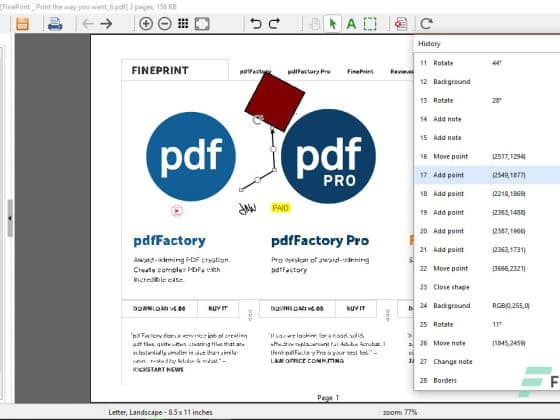The image size is (560, 420).
Task: Select history entry 19 Add point
Action: coord(487,212)
